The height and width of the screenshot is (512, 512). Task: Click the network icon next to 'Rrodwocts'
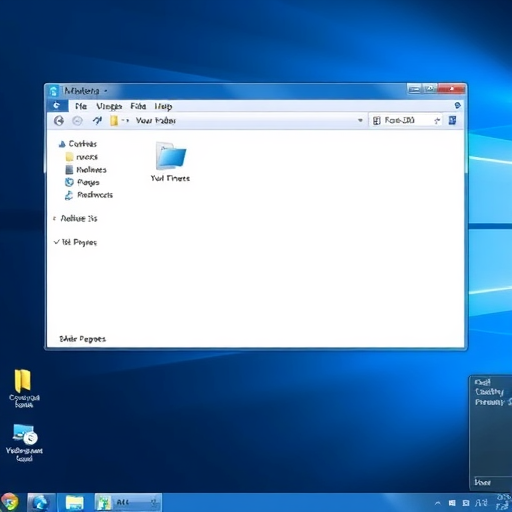click(69, 195)
